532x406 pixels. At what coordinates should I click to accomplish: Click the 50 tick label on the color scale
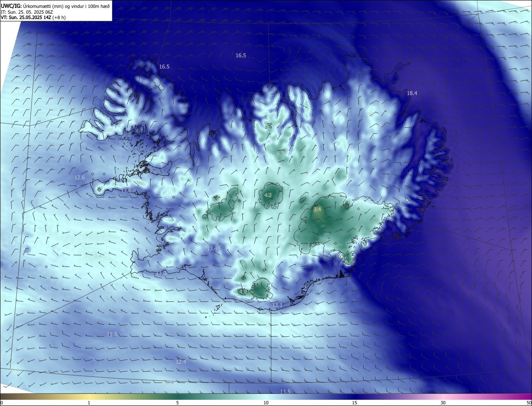529,403
